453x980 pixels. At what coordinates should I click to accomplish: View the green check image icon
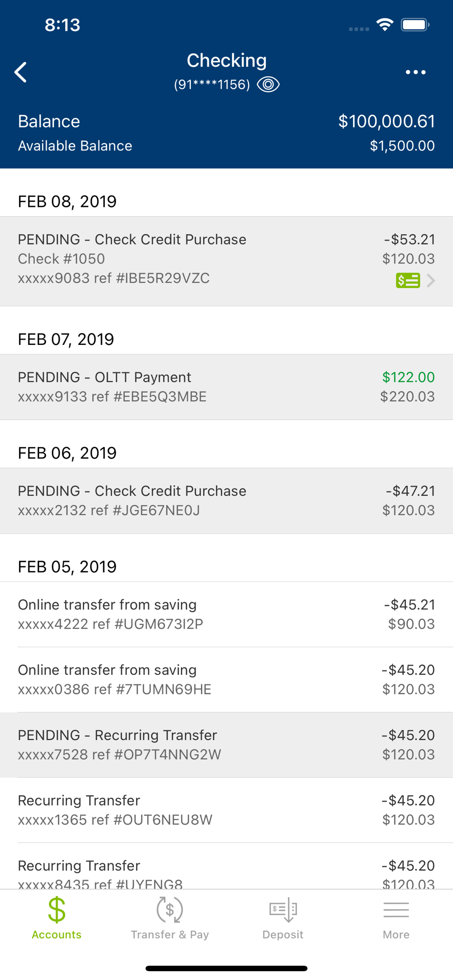tap(408, 280)
